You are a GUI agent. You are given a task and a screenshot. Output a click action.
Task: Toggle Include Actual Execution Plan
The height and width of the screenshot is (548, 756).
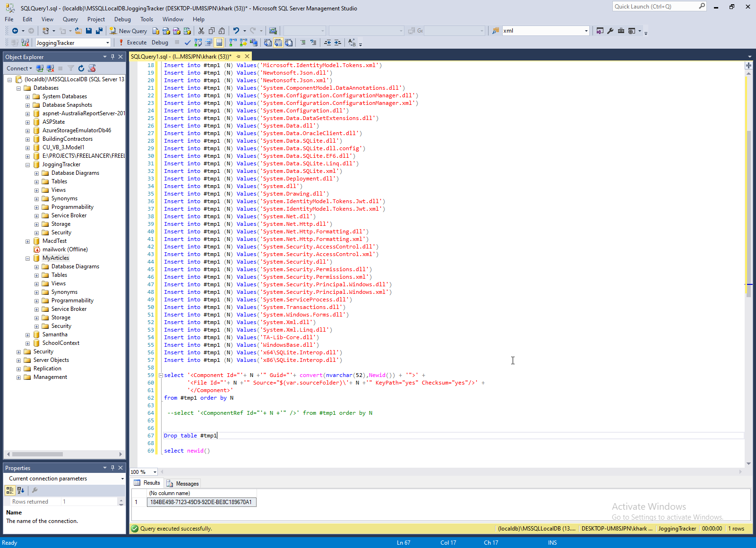pyautogui.click(x=233, y=43)
